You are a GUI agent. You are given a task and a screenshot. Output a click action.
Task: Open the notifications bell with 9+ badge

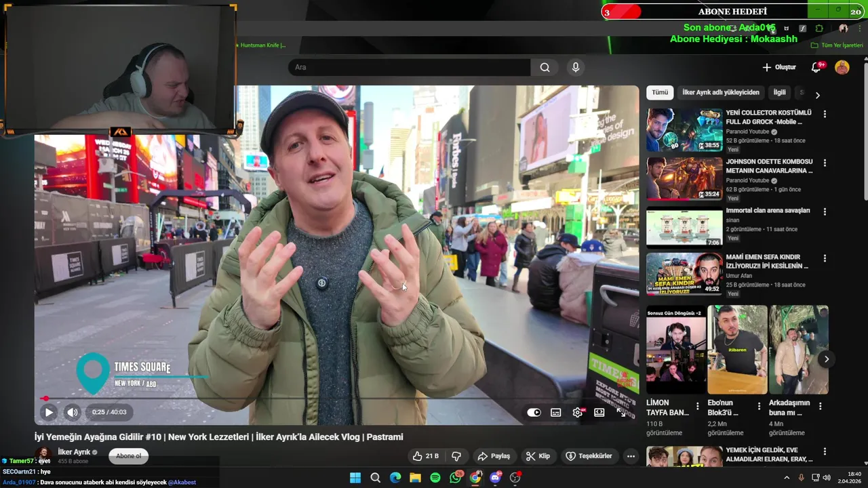coord(816,67)
